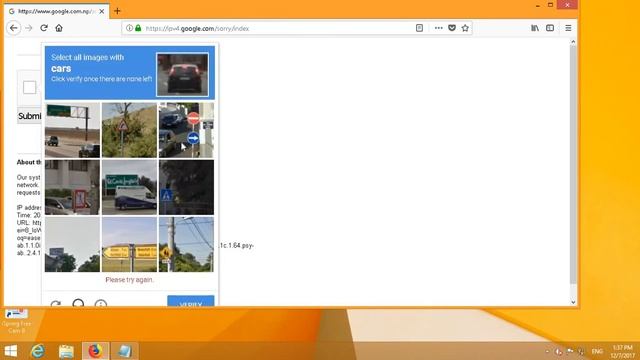Show sidebars icon in Firefox toolbar
This screenshot has height=360, width=640.
(550, 28)
